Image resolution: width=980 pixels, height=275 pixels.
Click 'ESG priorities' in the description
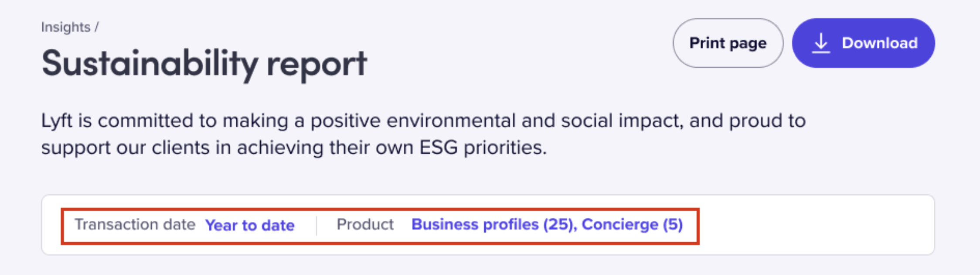[x=483, y=148]
